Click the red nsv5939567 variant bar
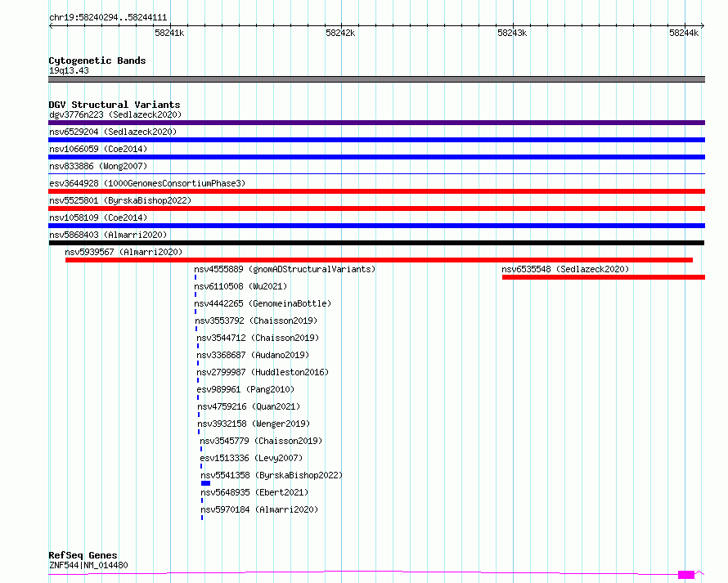 click(x=379, y=260)
